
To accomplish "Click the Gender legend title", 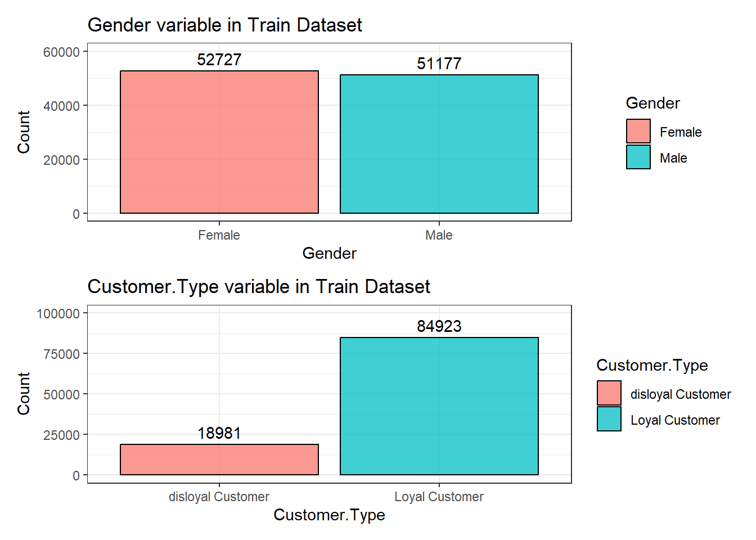I will pyautogui.click(x=652, y=103).
